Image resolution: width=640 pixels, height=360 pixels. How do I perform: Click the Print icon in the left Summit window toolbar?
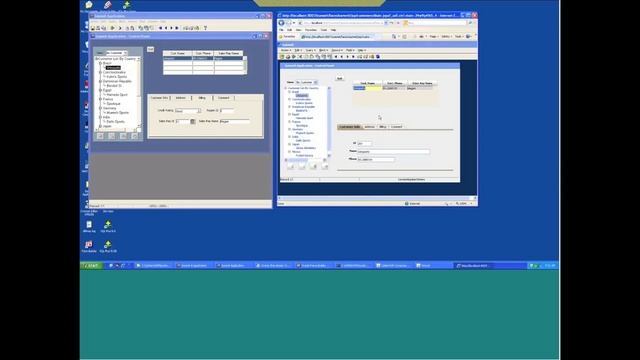pos(98,28)
